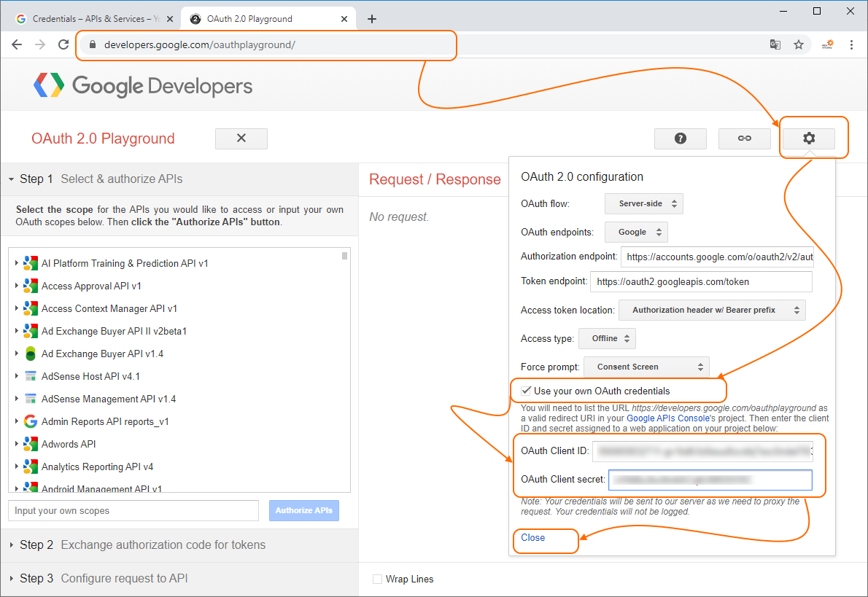Open the OAuth flow Server-side dropdown

[643, 203]
